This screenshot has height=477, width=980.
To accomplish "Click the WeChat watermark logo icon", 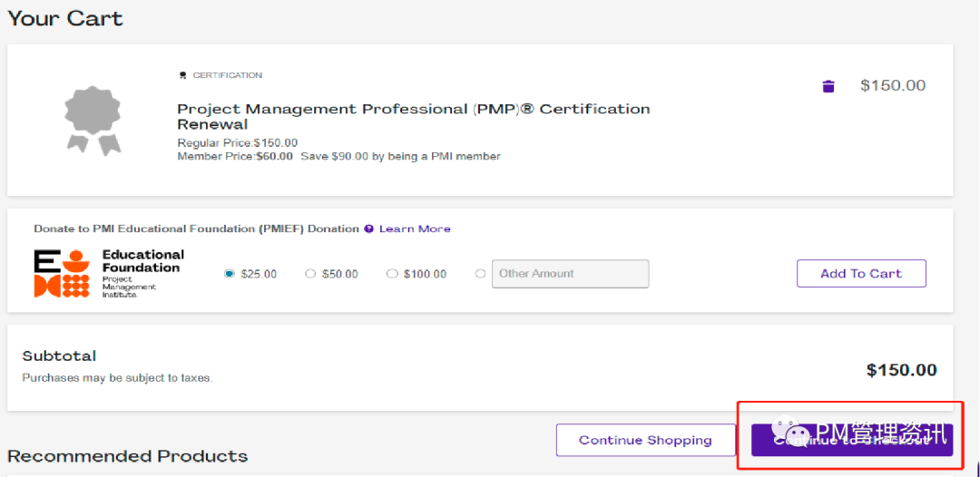I will (x=786, y=434).
